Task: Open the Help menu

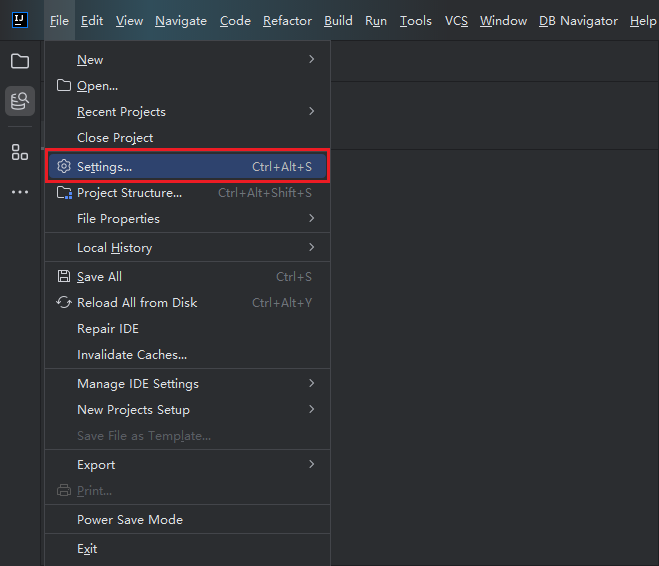Action: point(643,21)
